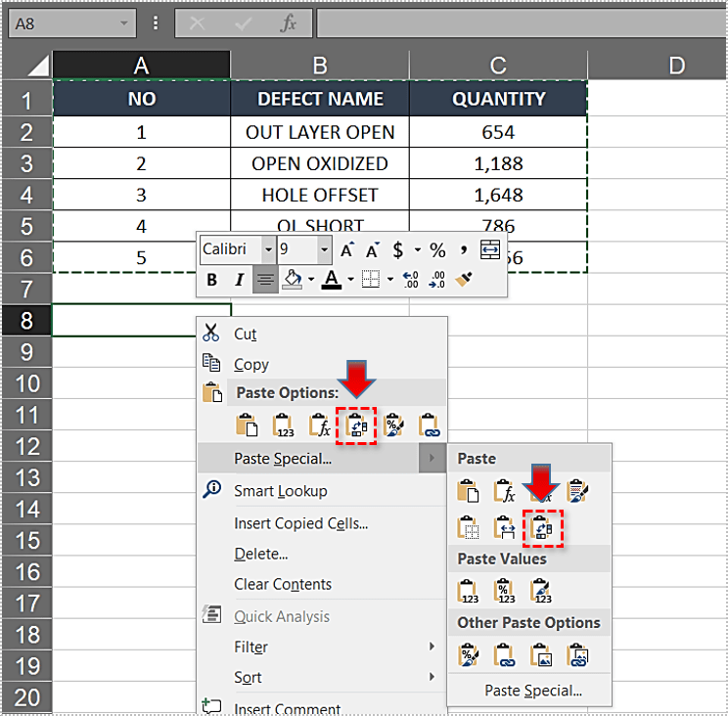Screen dimensions: 728x716
Task: Open the font size dropdown showing 9
Action: 325,250
